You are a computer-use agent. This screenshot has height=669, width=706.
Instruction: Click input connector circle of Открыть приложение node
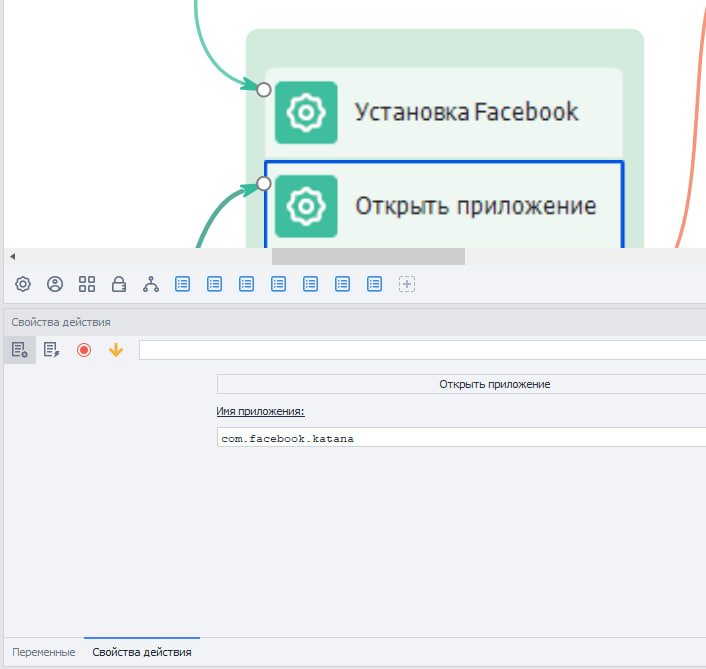tap(264, 183)
